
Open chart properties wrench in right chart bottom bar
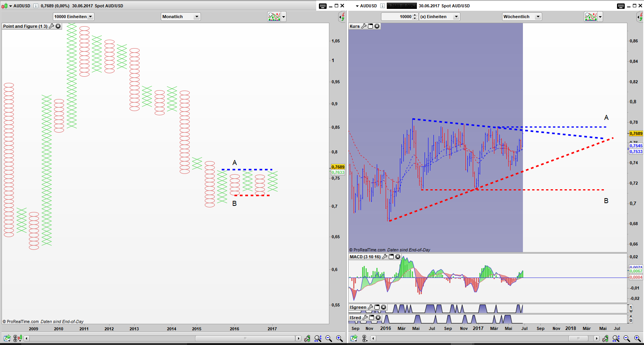(605, 338)
